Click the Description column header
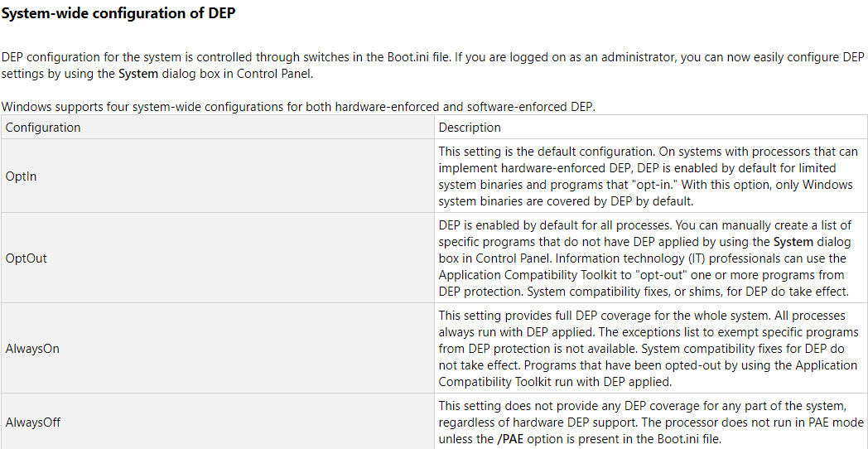Screen dimensions: 868x449 650,127
